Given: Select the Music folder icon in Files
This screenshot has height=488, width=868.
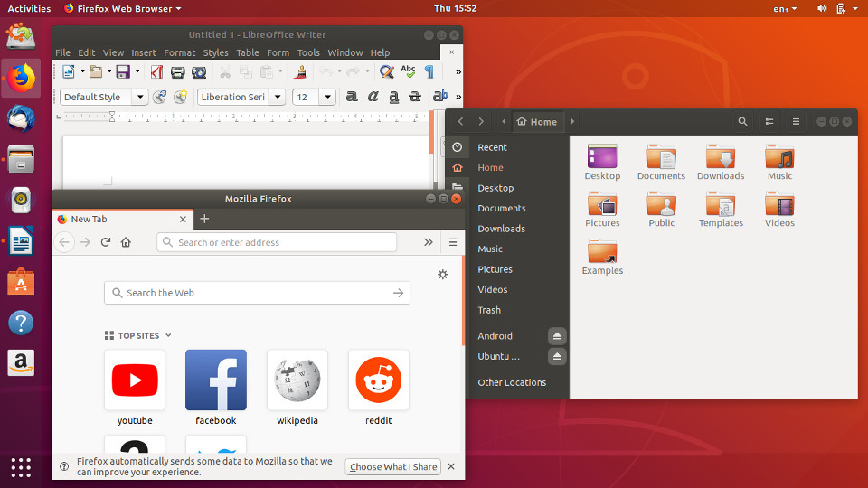Looking at the screenshot, I should coord(779,157).
